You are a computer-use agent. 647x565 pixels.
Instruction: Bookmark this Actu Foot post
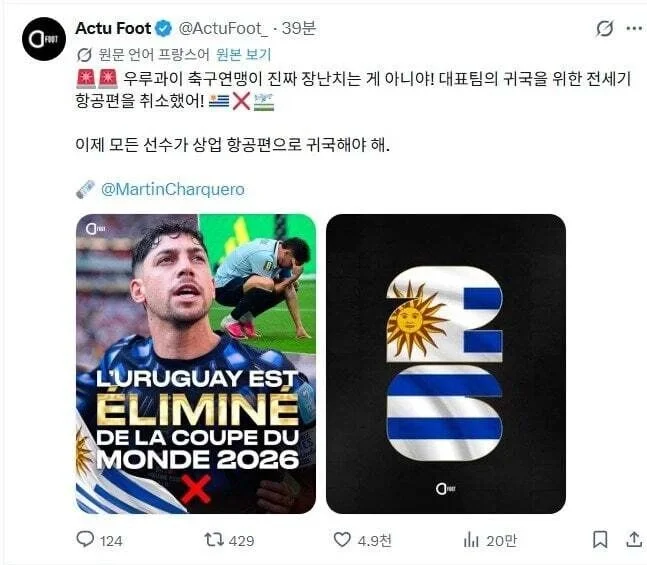(600, 539)
